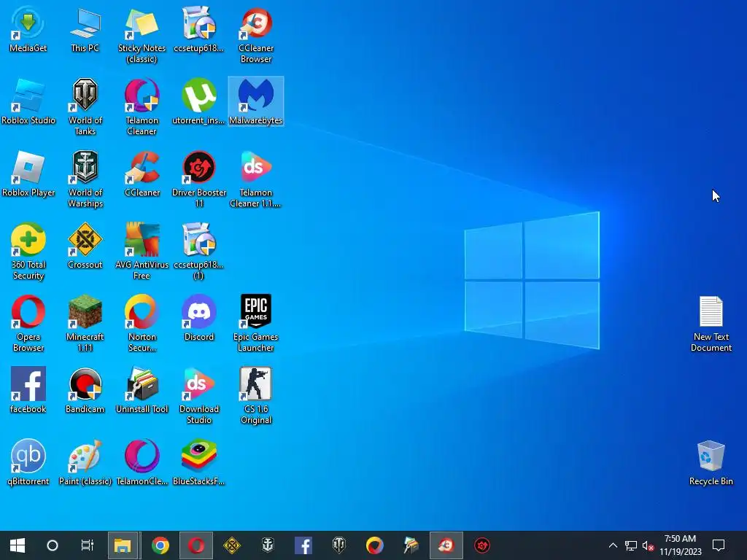Select the New Text Document file
The width and height of the screenshot is (747, 560).
pos(711,324)
